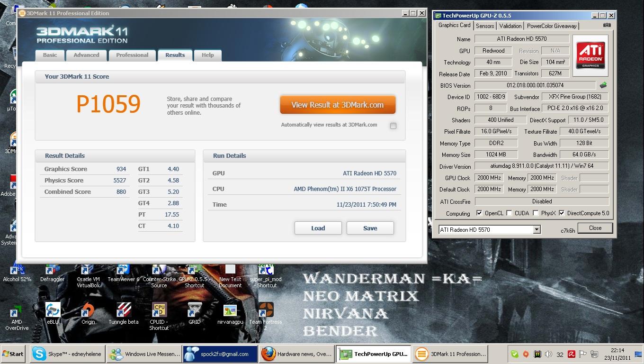644x364 pixels.
Task: Open PowerColor Giveaway tab in GPU-Z
Action: (x=552, y=26)
